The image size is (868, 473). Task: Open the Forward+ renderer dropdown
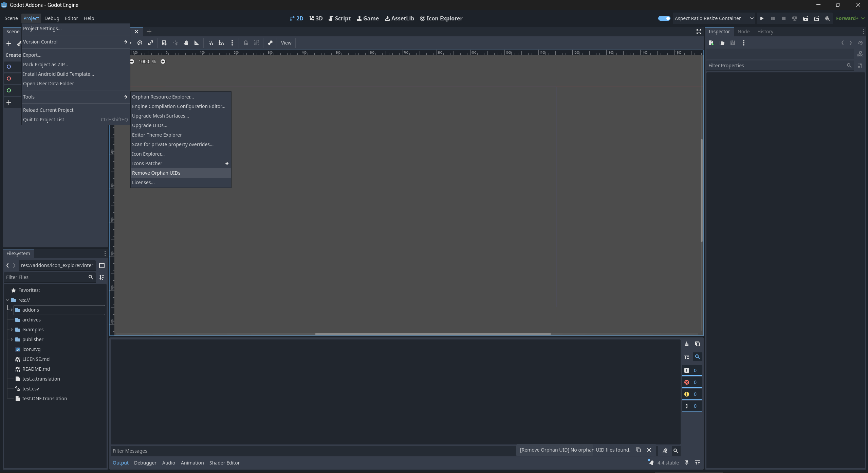tap(850, 18)
